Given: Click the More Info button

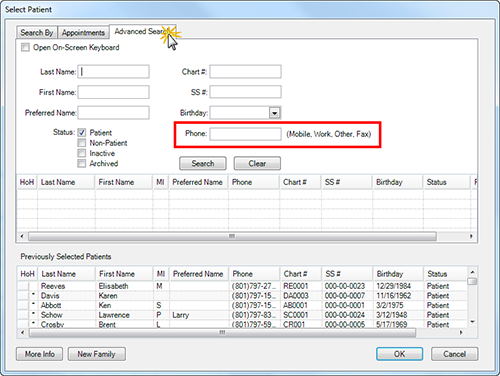Looking at the screenshot, I should point(39,354).
